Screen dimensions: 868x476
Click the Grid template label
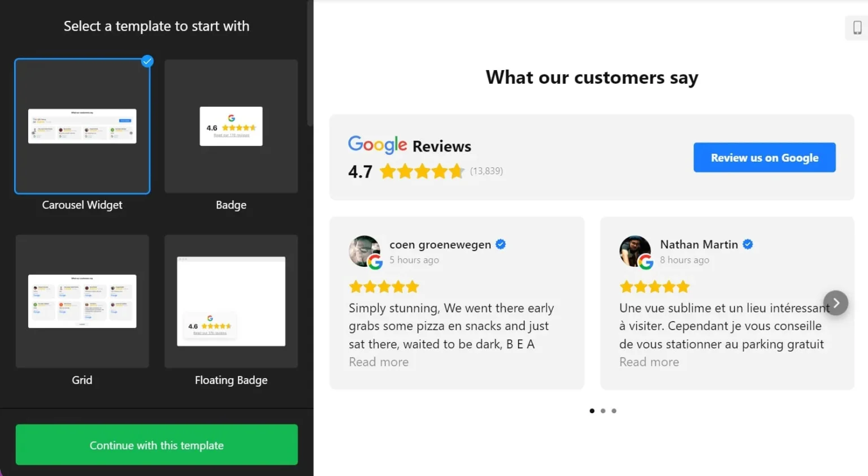pos(82,380)
